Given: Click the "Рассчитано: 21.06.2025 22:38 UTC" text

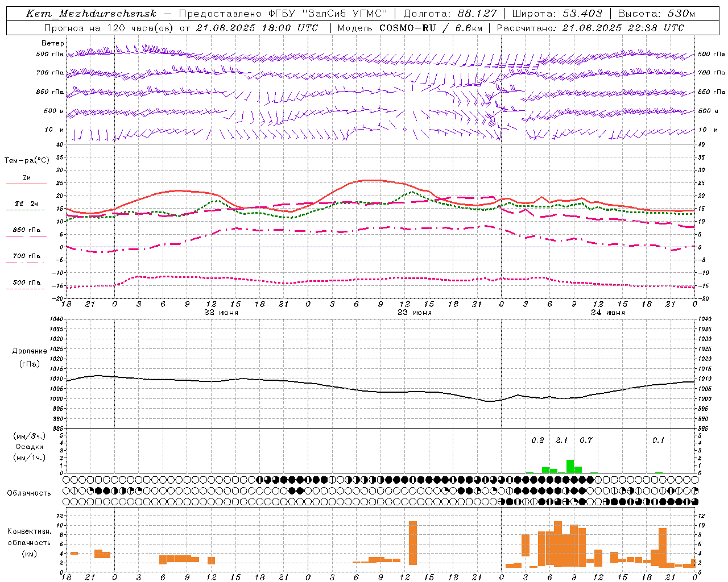Looking at the screenshot, I should tap(590, 28).
